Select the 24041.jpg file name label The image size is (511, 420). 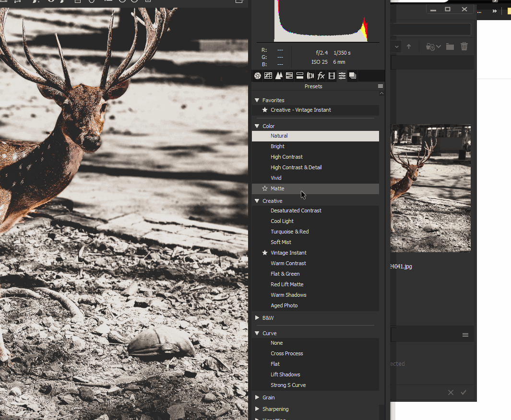click(401, 267)
